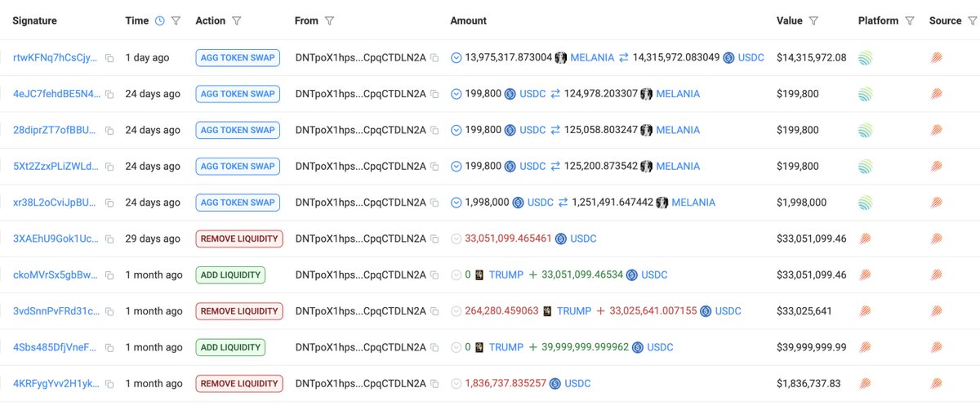Copy signature rtwKFNq7hCsCjy copy icon
The image size is (980, 406).
(x=109, y=58)
